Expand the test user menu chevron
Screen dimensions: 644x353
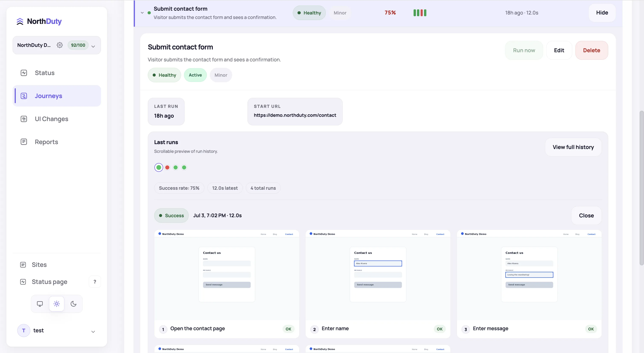(x=93, y=331)
